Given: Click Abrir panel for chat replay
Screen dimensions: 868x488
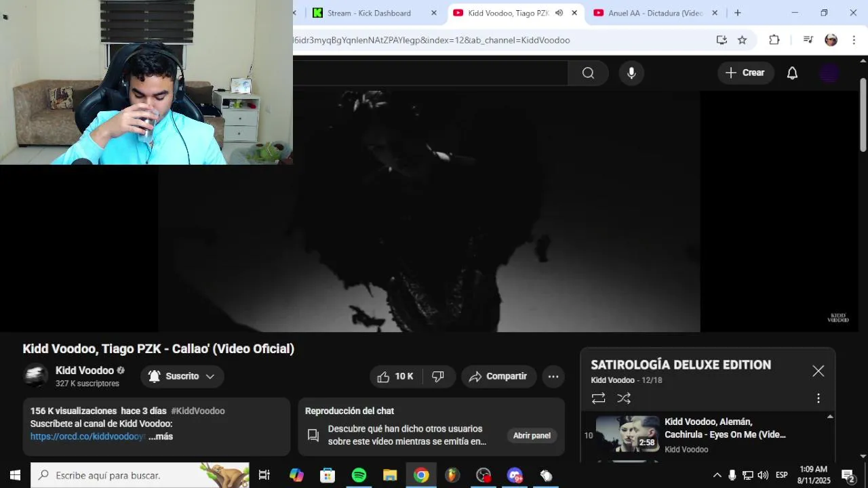Looking at the screenshot, I should click(532, 436).
